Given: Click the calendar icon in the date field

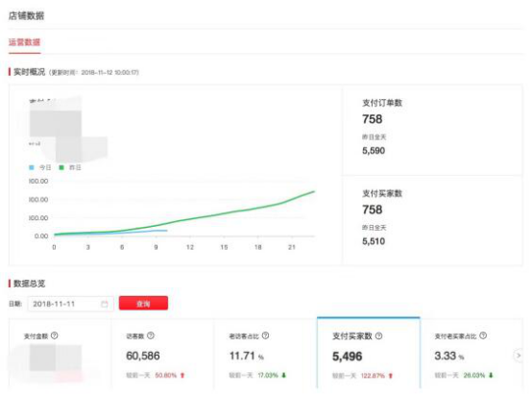Looking at the screenshot, I should click(x=105, y=304).
